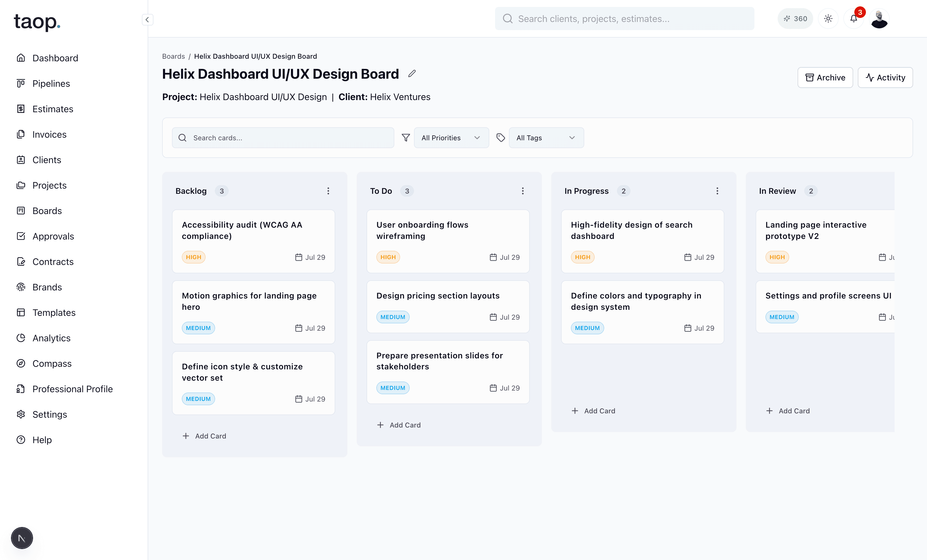Image resolution: width=927 pixels, height=560 pixels.
Task: Click the tag icon beside All Tags
Action: pyautogui.click(x=500, y=138)
